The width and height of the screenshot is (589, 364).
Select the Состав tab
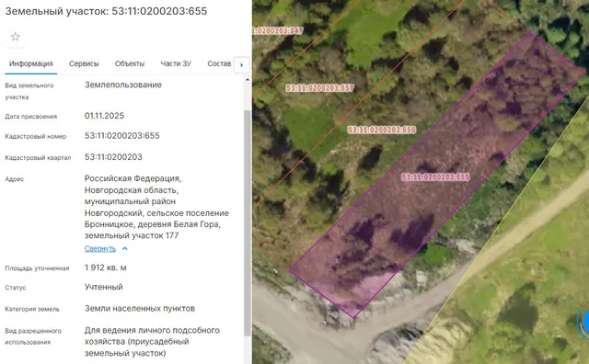coord(219,63)
